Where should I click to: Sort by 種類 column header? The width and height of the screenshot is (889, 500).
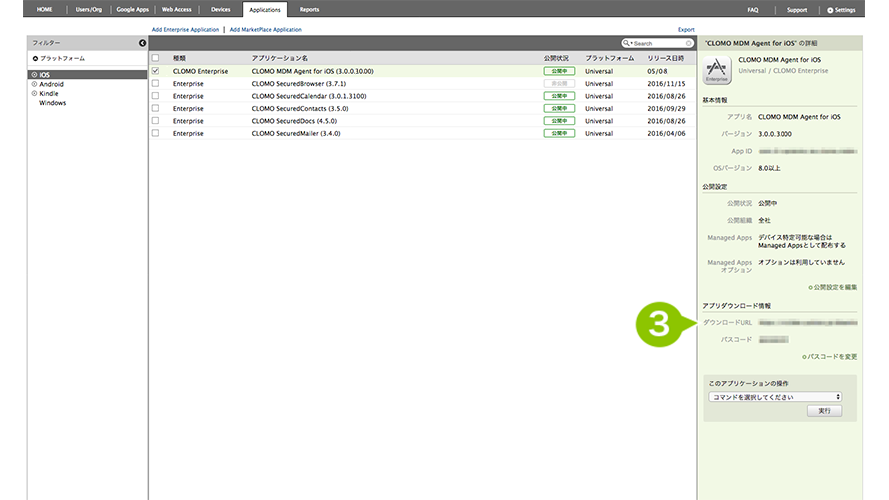click(x=179, y=58)
